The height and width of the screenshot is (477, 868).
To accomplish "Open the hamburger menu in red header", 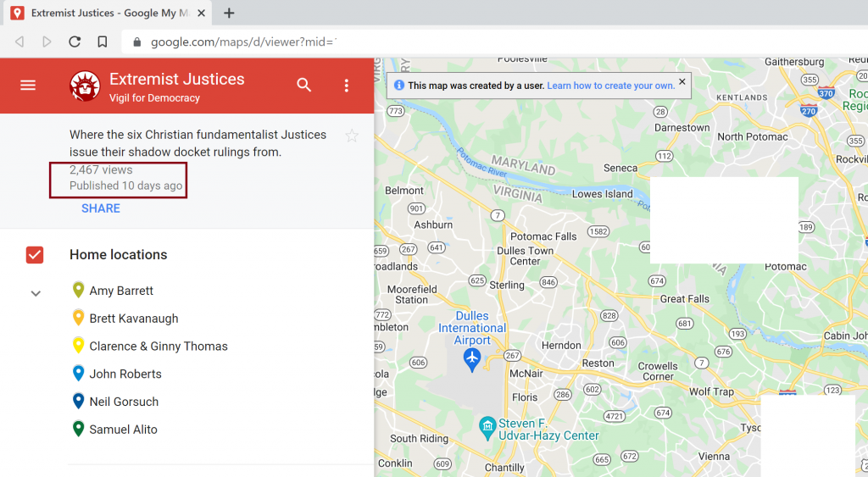I will click(28, 86).
